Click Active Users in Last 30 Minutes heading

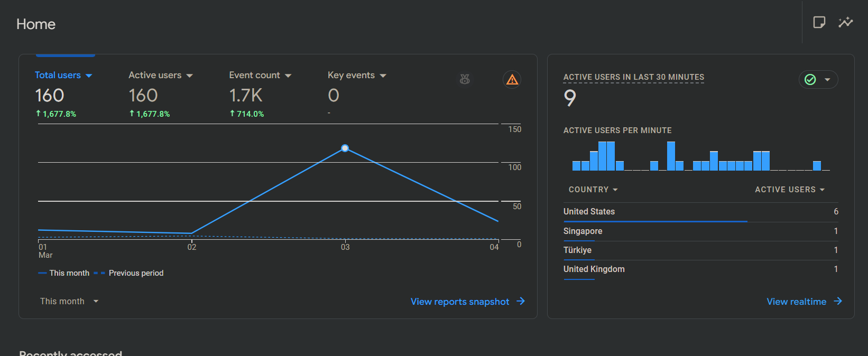click(x=633, y=77)
